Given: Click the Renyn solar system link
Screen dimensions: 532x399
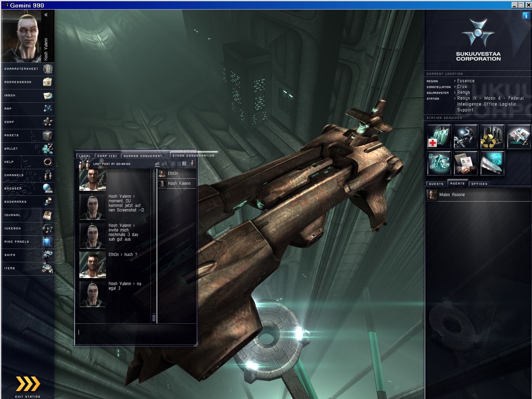Looking at the screenshot, I should pos(463,93).
